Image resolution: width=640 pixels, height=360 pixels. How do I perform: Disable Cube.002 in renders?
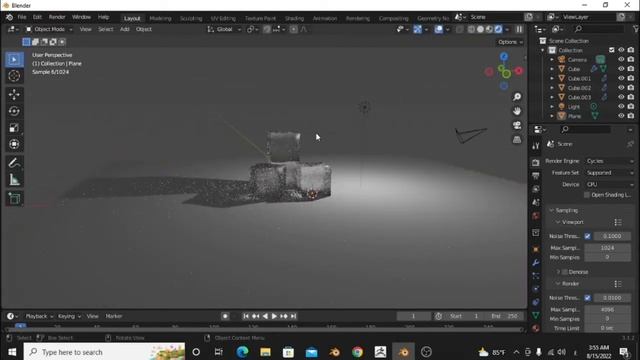tap(631, 88)
